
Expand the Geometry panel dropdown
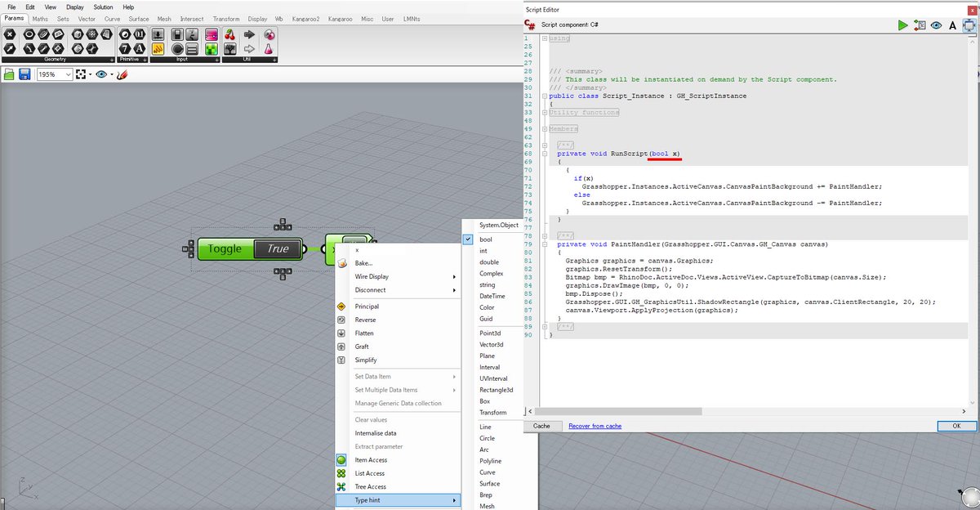[x=110, y=60]
